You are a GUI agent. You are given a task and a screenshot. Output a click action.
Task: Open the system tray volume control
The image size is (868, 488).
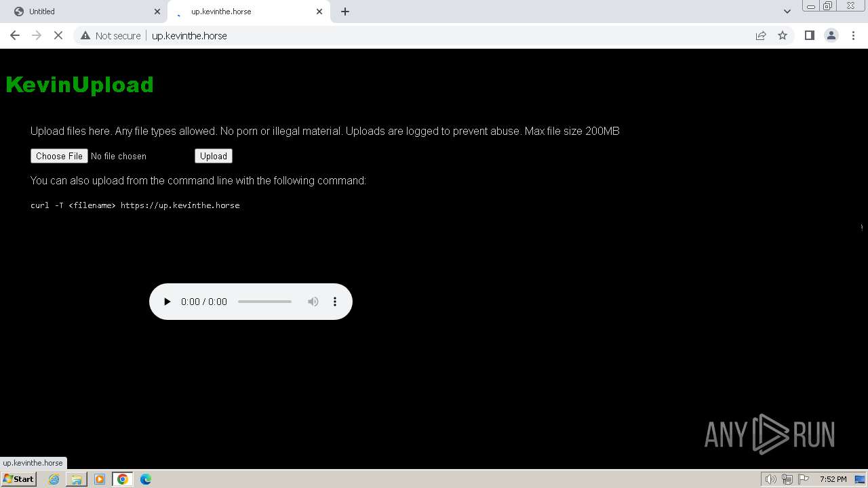[x=770, y=479]
